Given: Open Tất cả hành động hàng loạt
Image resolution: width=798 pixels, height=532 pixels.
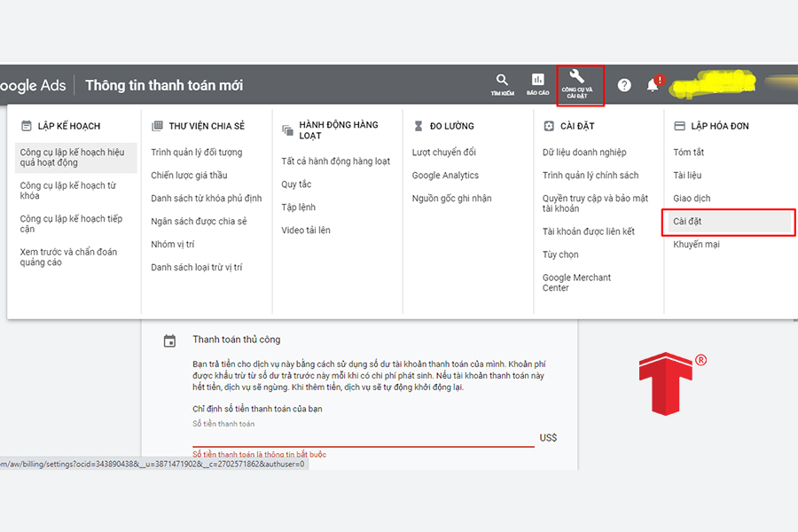Looking at the screenshot, I should [335, 161].
